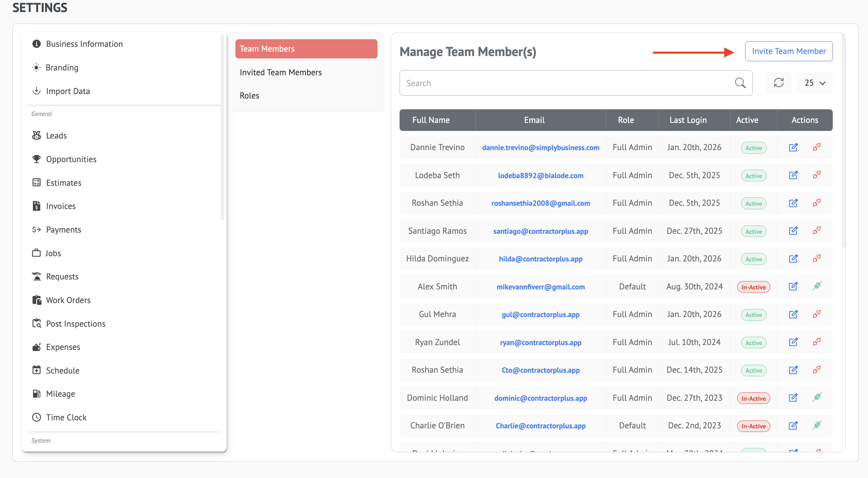Activate Alex Smith using green plug icon
Screen dimensions: 868x478
(817, 286)
